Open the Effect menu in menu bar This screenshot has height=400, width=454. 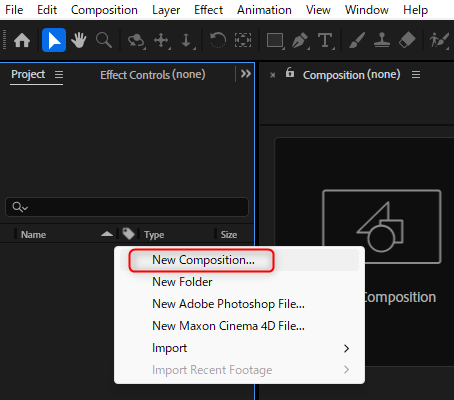208,10
